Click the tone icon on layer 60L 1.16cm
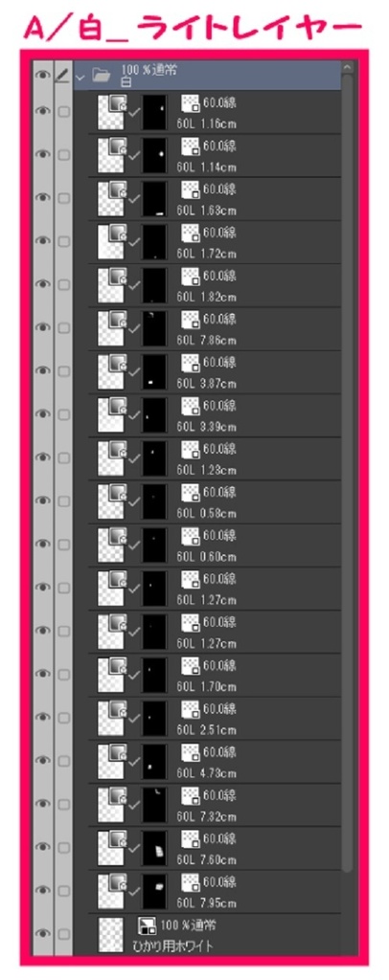 pos(190,102)
